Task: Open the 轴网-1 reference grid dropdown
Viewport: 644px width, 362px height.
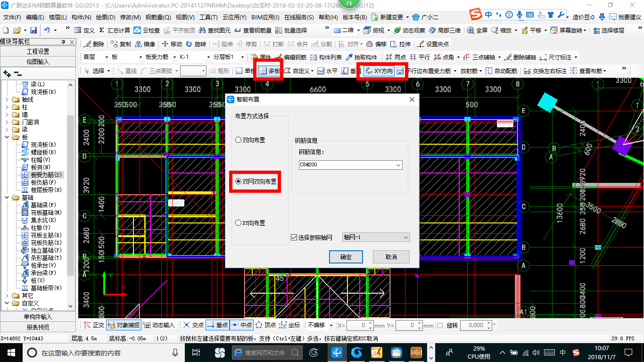Action: click(406, 238)
